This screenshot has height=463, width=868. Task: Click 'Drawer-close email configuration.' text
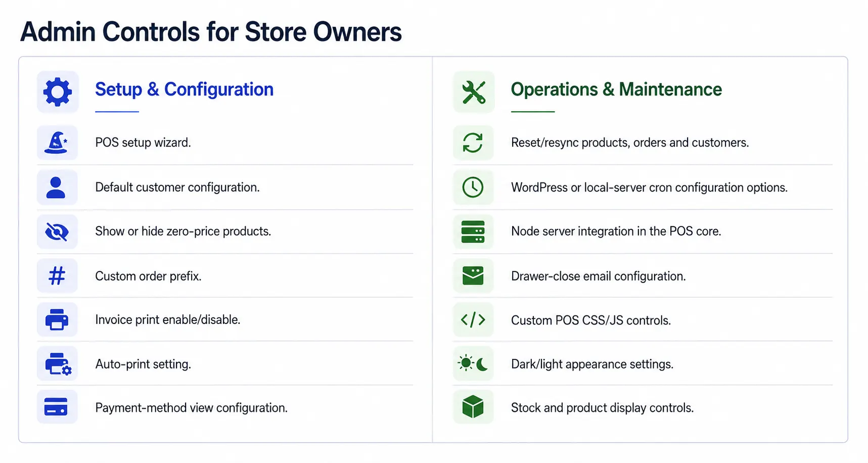(598, 276)
